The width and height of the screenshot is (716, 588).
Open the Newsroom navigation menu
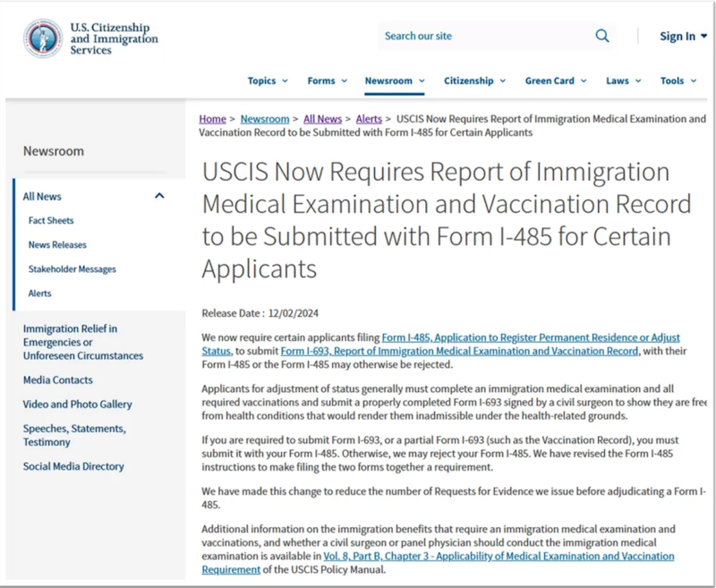tap(395, 81)
